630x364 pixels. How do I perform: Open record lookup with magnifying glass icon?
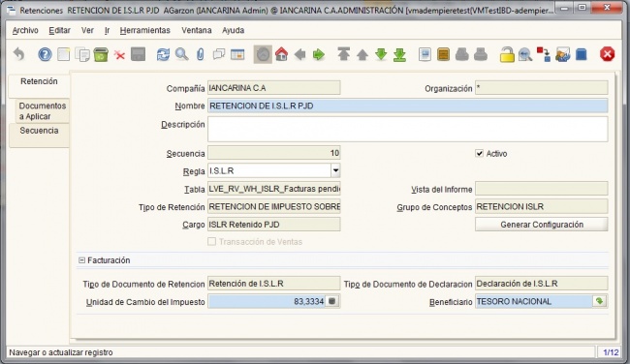181,54
